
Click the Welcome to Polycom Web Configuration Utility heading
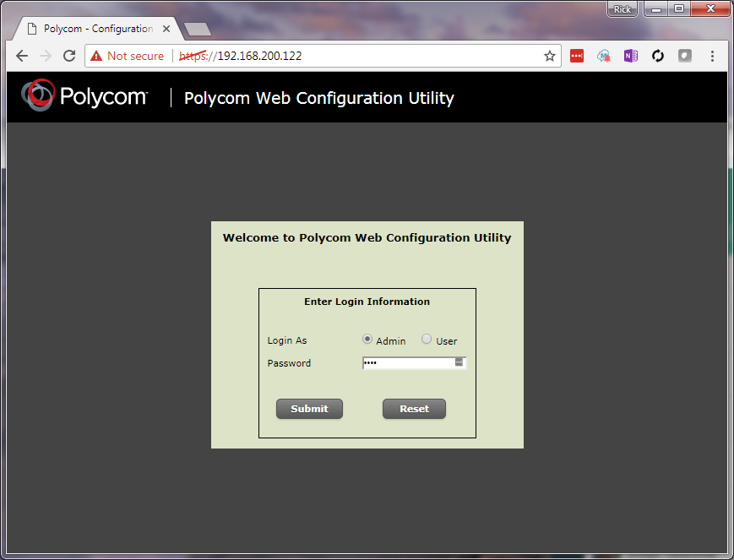(x=367, y=238)
